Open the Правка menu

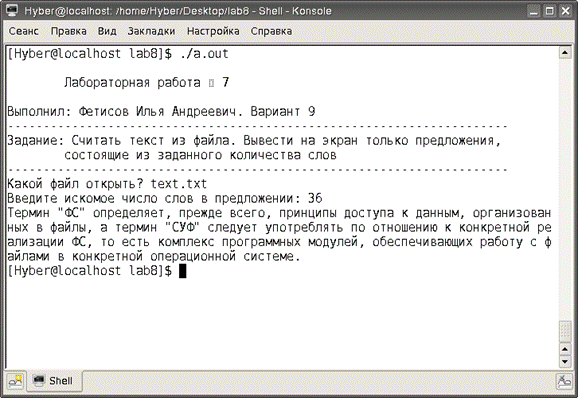(x=69, y=31)
